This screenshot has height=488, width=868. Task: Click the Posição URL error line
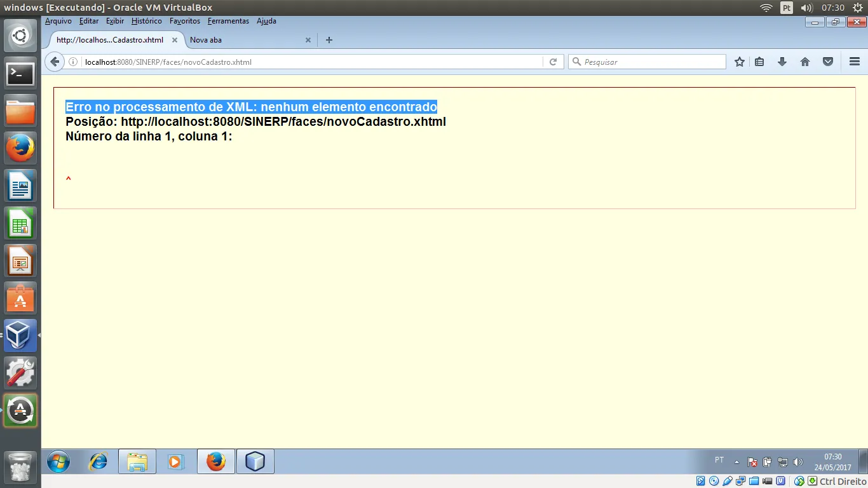click(255, 121)
